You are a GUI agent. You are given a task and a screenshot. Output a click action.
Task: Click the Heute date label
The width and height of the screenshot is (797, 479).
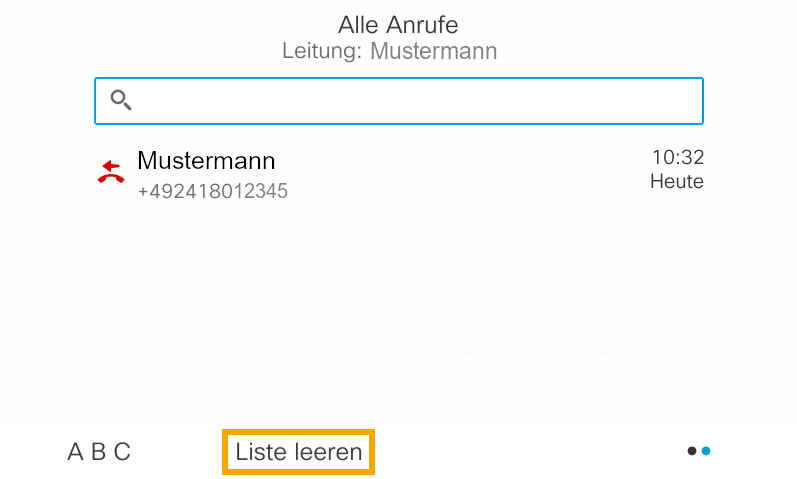coord(677,182)
